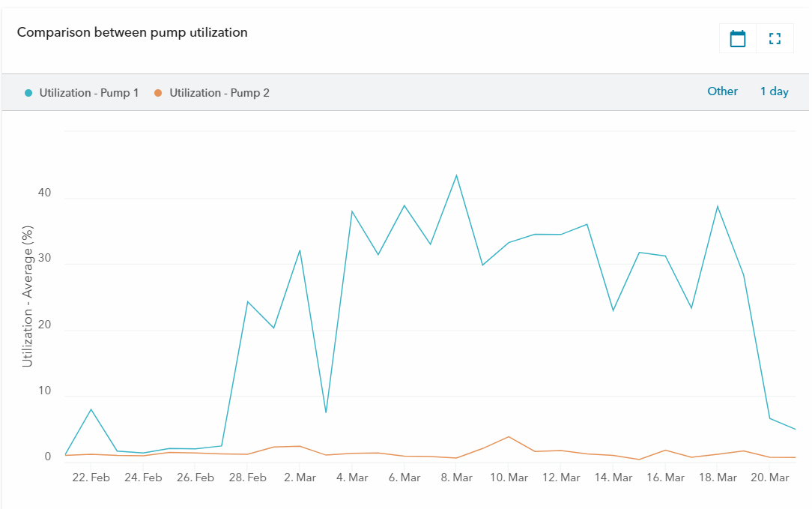Open the Other aggregation option
812x509 pixels.
[722, 91]
